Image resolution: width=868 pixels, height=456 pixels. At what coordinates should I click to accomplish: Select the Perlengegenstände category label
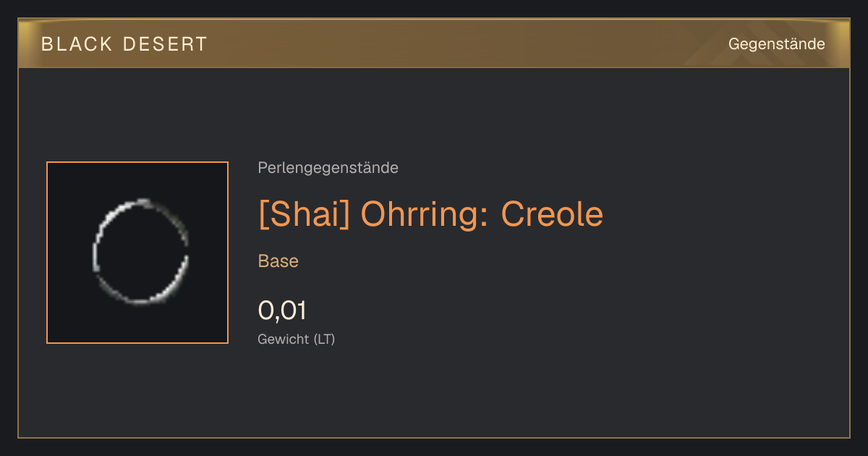(x=328, y=168)
